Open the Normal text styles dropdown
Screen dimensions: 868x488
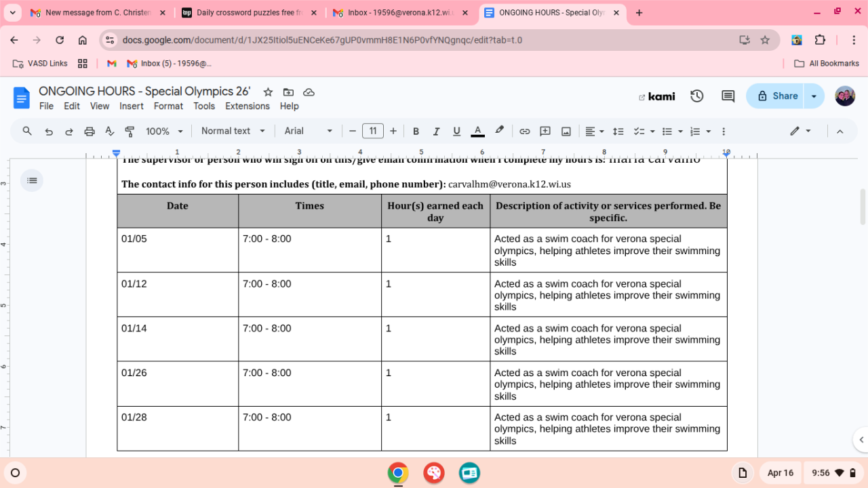(233, 131)
